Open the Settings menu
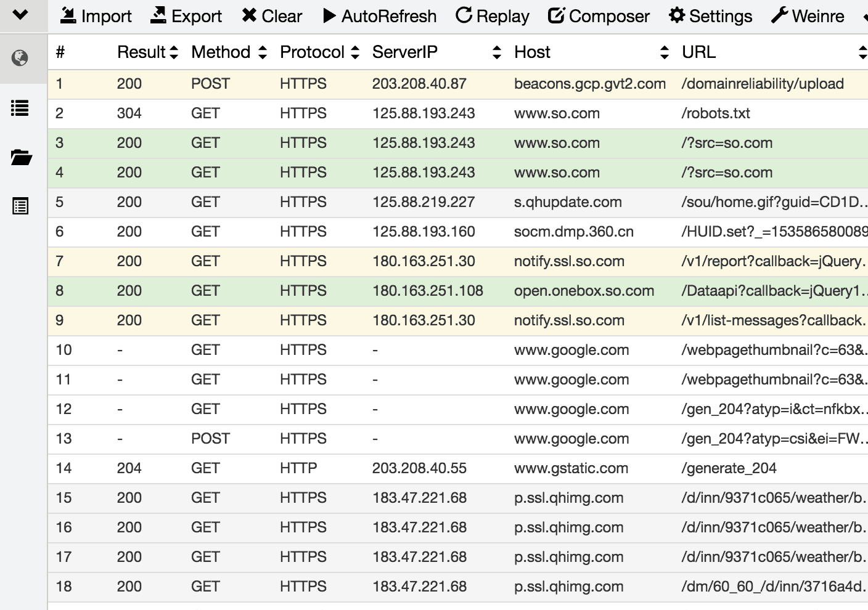 pyautogui.click(x=710, y=16)
